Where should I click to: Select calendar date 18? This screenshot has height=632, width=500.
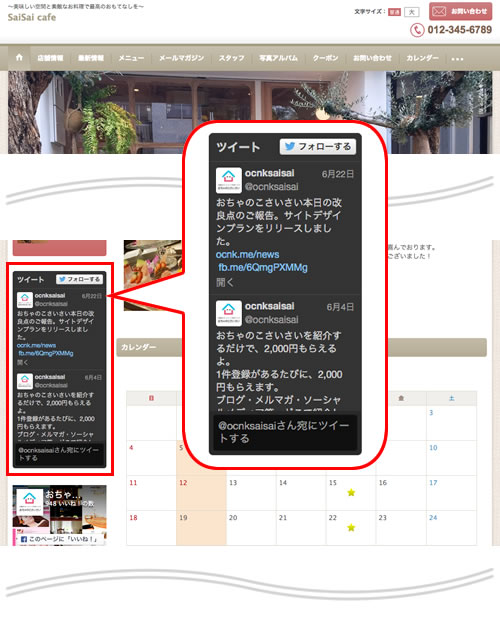click(133, 518)
